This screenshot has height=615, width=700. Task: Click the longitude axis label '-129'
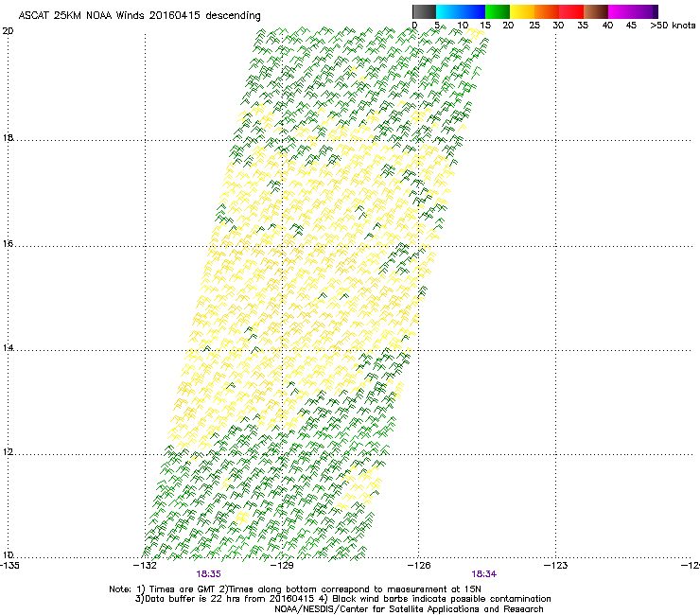[282, 566]
